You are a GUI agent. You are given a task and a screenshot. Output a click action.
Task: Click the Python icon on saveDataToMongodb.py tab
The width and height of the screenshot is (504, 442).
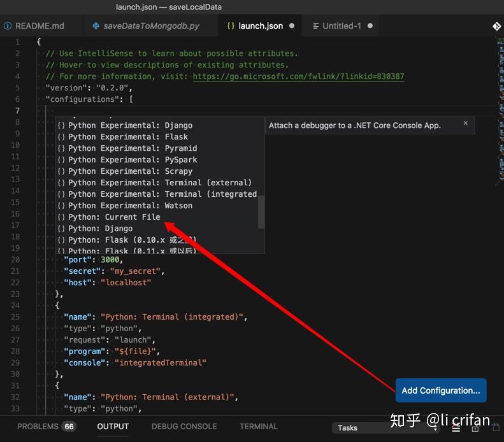coord(96,26)
